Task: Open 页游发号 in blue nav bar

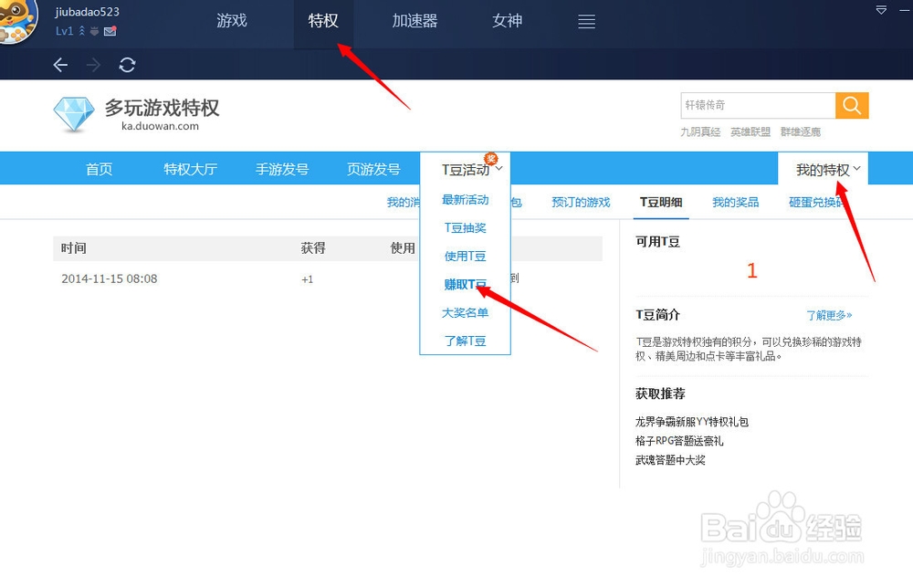Action: [x=373, y=169]
